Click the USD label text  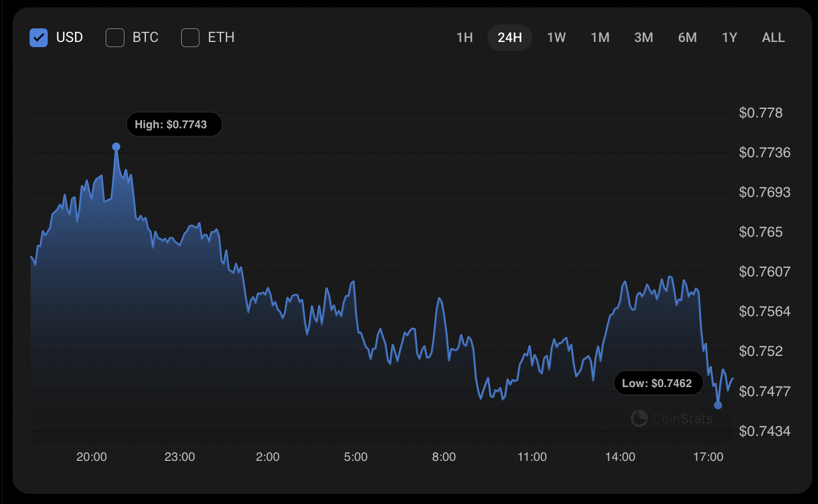pos(69,38)
